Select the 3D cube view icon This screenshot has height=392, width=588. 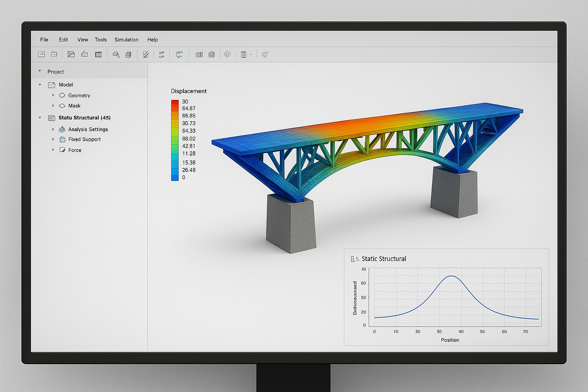click(129, 55)
